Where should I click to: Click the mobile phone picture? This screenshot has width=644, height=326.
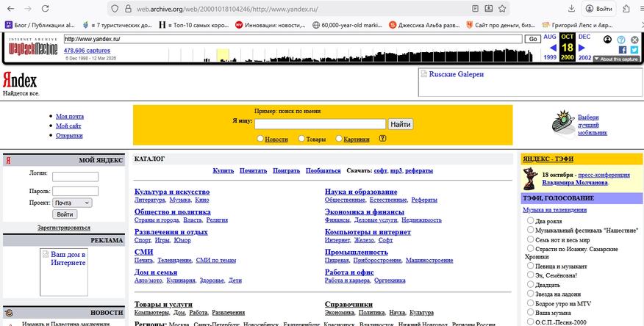563,121
